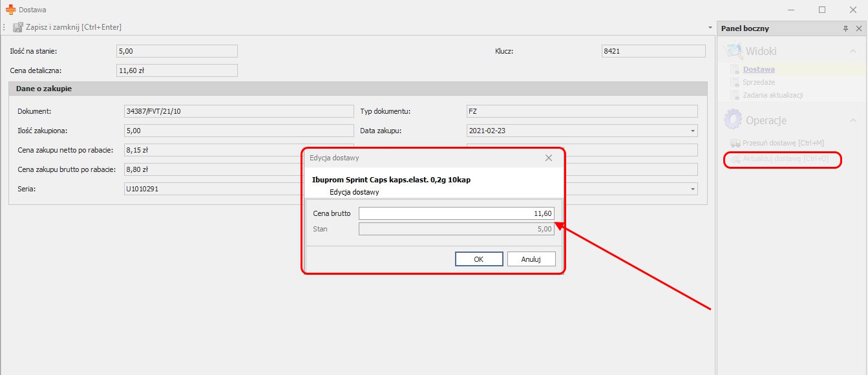868x375 pixels.
Task: Click the Operacje gear icon
Action: pyautogui.click(x=733, y=120)
